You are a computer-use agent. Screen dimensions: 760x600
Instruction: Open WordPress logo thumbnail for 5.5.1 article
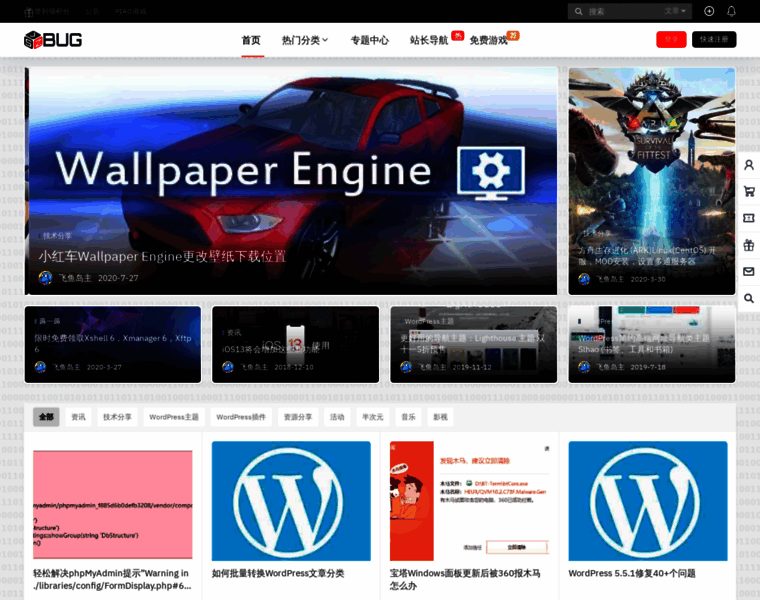tap(648, 501)
